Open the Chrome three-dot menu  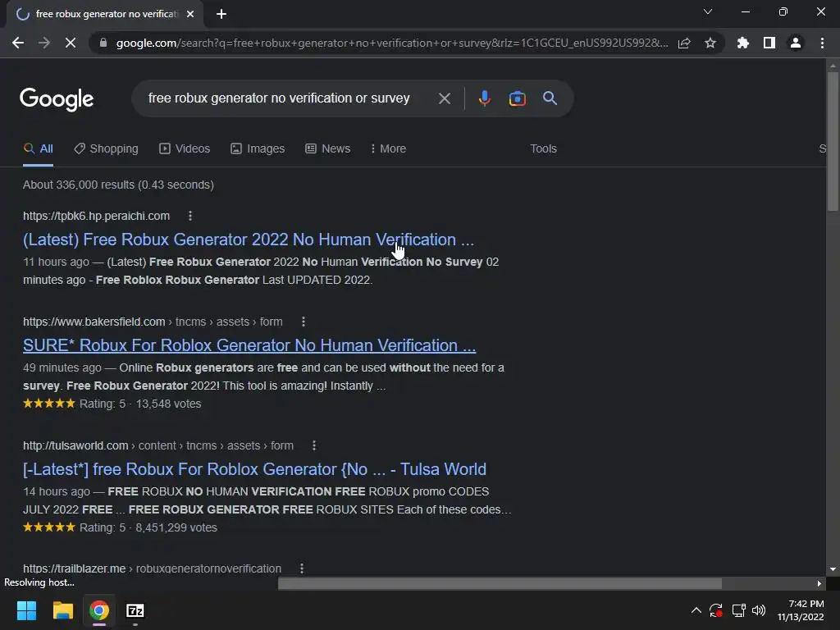pyautogui.click(x=822, y=43)
